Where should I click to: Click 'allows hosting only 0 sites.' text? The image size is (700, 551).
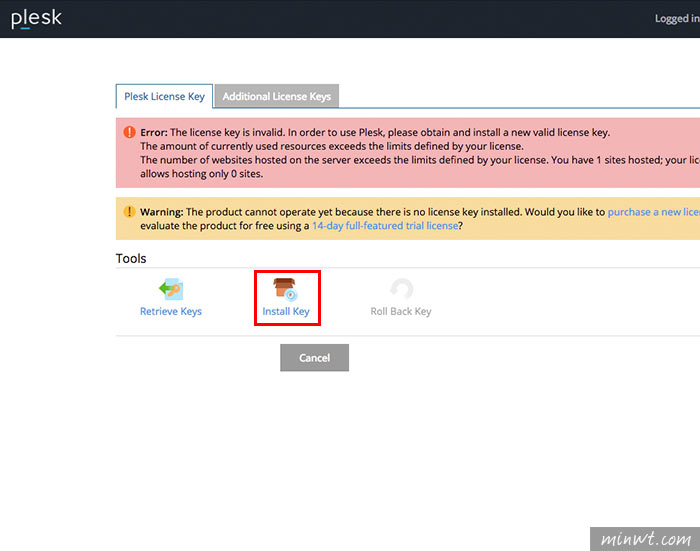(x=202, y=174)
